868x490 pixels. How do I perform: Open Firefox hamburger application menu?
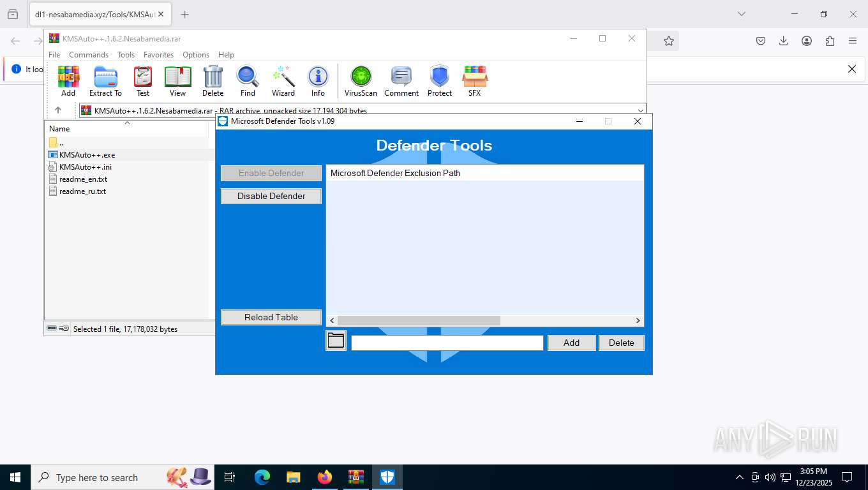tap(853, 41)
